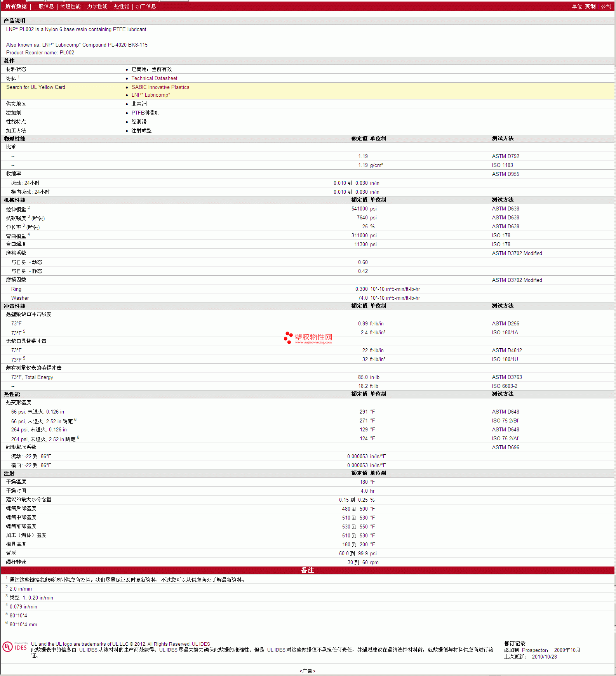Click ASTM D696 test method

pyautogui.click(x=505, y=448)
